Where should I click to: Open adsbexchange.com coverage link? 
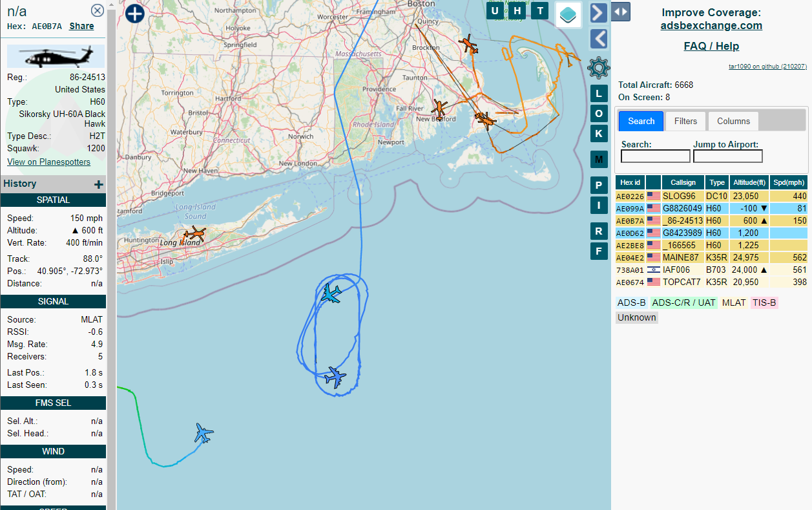(x=711, y=26)
